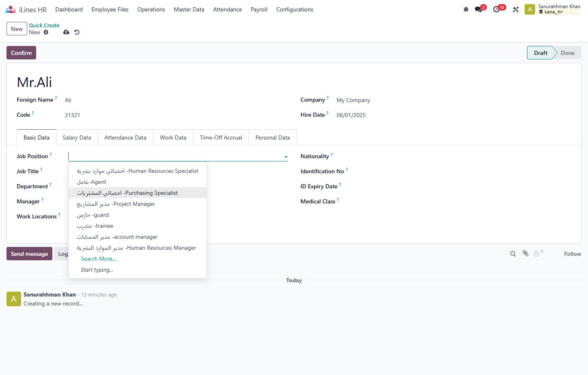Open the Job Position dropdown arrow

coord(286,157)
